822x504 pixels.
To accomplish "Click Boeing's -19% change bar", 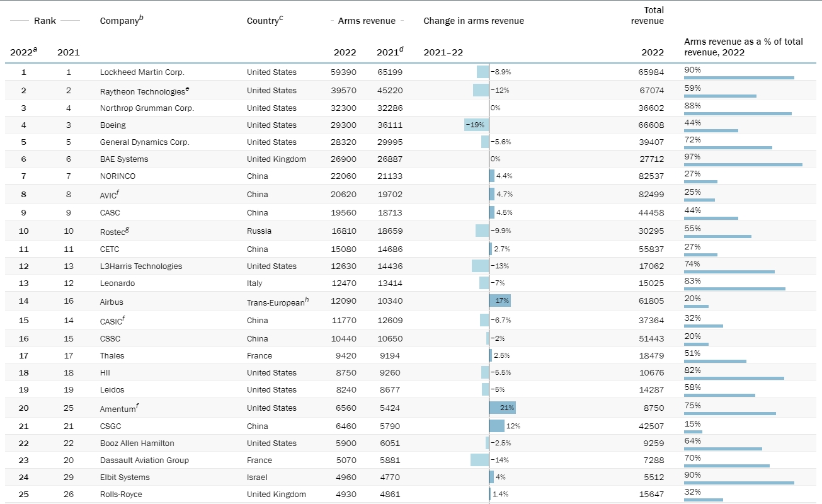I will (x=476, y=125).
